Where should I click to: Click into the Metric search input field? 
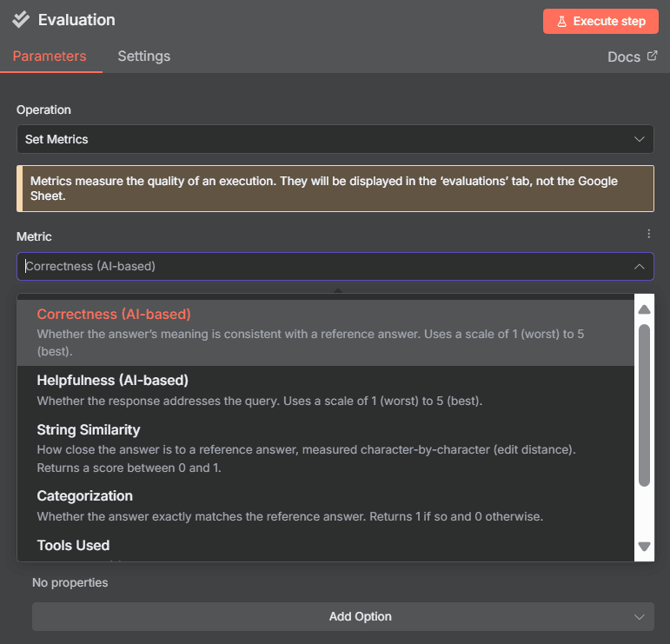point(325,266)
